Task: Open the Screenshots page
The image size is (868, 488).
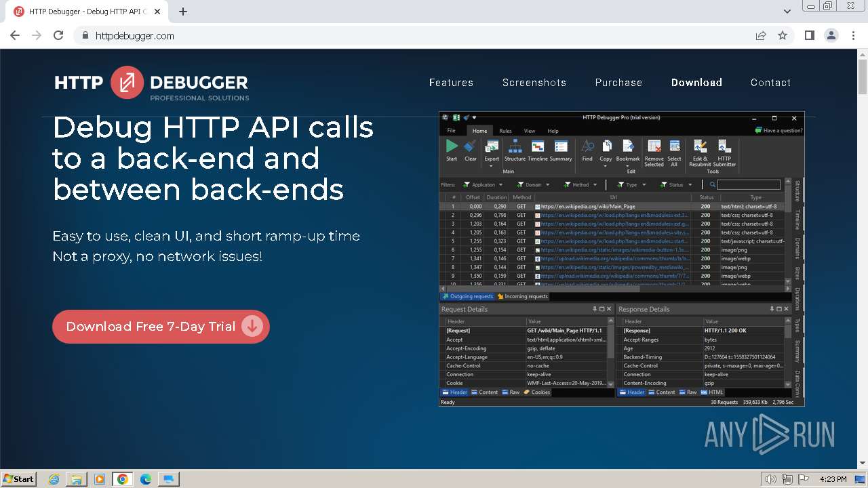Action: pyautogui.click(x=534, y=83)
